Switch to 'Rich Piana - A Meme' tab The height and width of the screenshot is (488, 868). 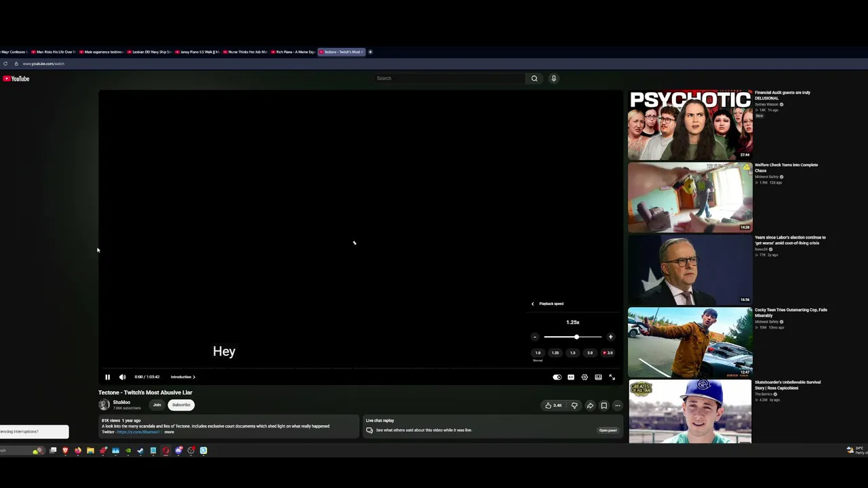coord(294,52)
